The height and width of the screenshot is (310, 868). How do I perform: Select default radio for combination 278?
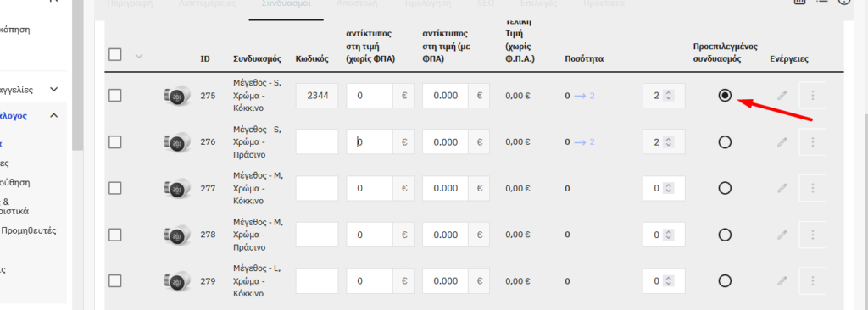pyautogui.click(x=725, y=235)
